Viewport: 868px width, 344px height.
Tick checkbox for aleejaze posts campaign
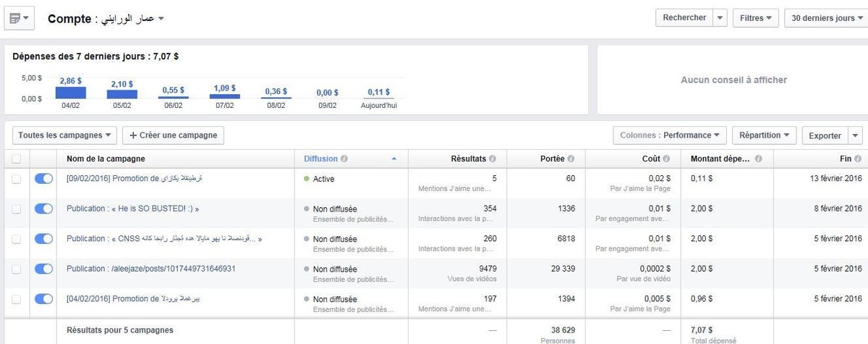(x=17, y=269)
